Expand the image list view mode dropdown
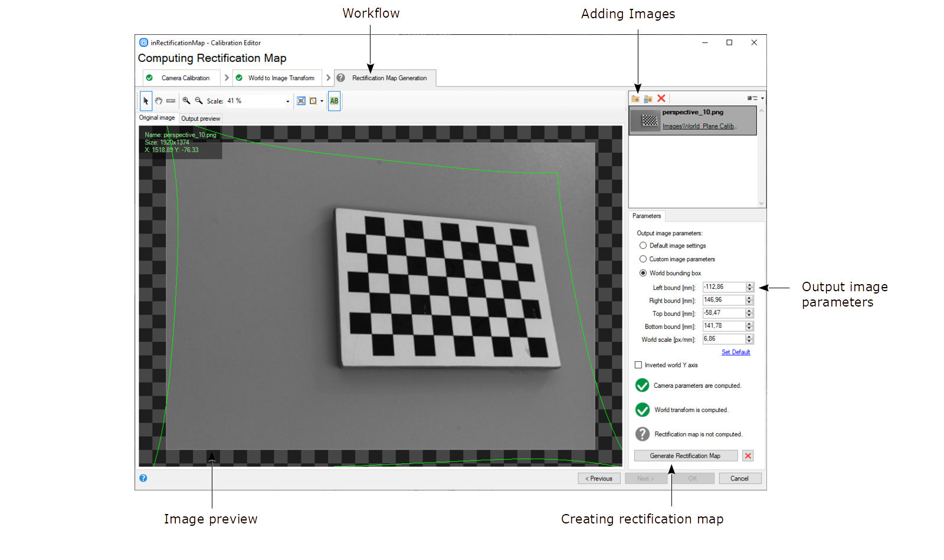This screenshot has width=944, height=560. coord(762,98)
